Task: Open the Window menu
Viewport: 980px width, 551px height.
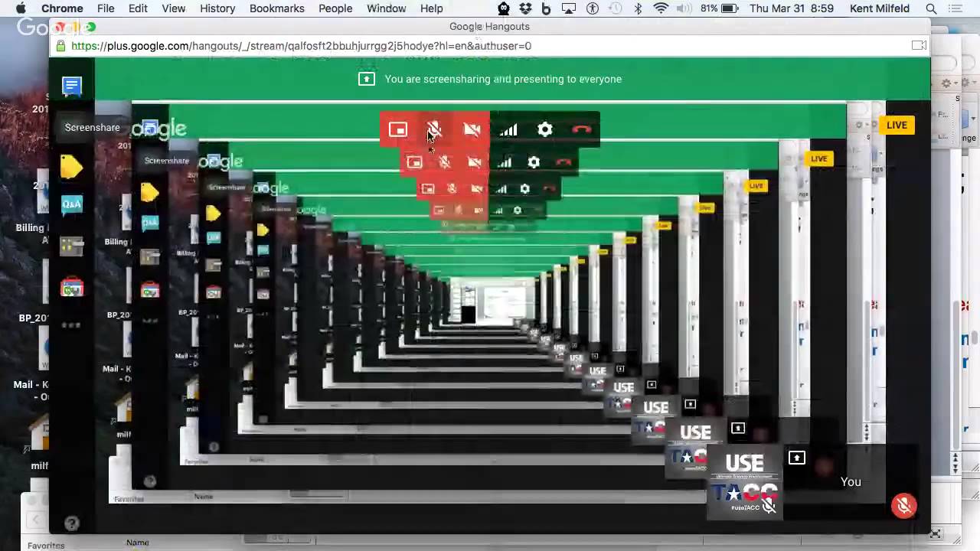Action: 387,8
